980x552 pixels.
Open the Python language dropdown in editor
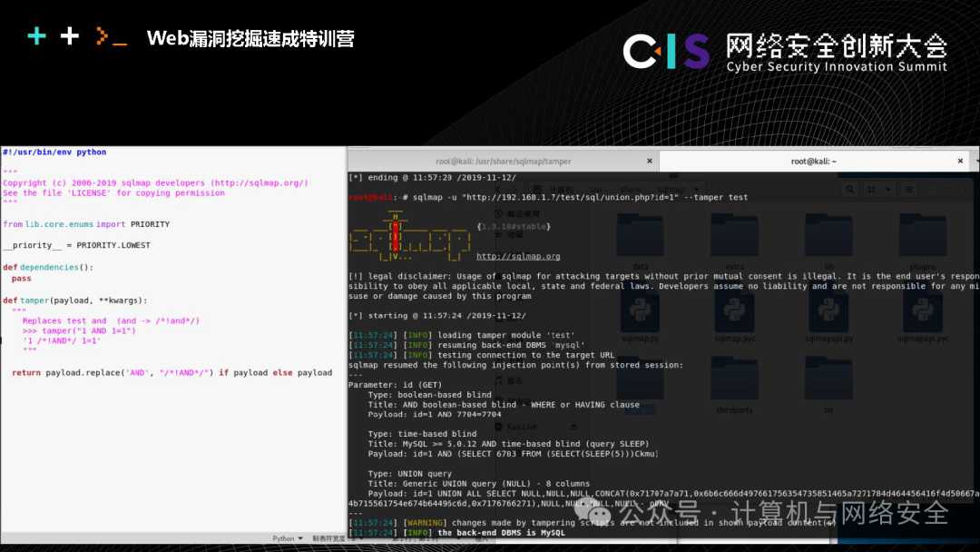[288, 538]
